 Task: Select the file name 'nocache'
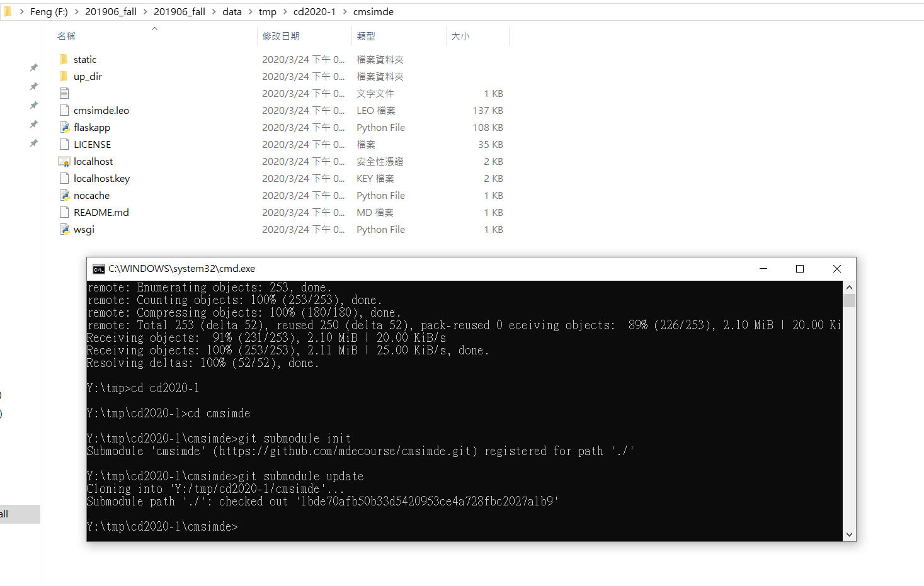[91, 196]
